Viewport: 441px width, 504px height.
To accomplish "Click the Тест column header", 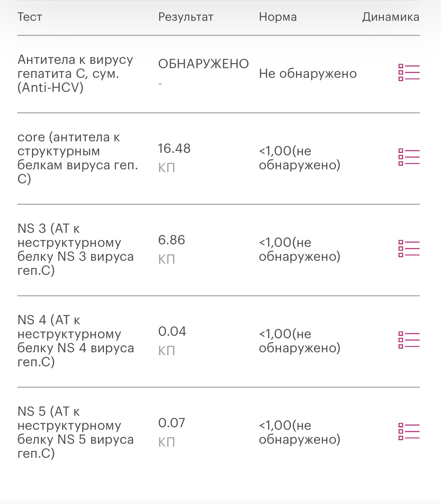I will pos(30,17).
